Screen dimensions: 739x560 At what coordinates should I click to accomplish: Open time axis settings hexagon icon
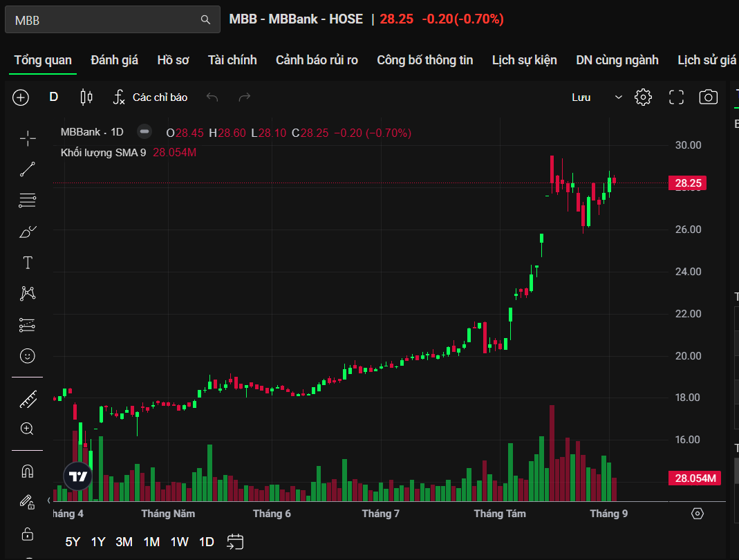(698, 513)
